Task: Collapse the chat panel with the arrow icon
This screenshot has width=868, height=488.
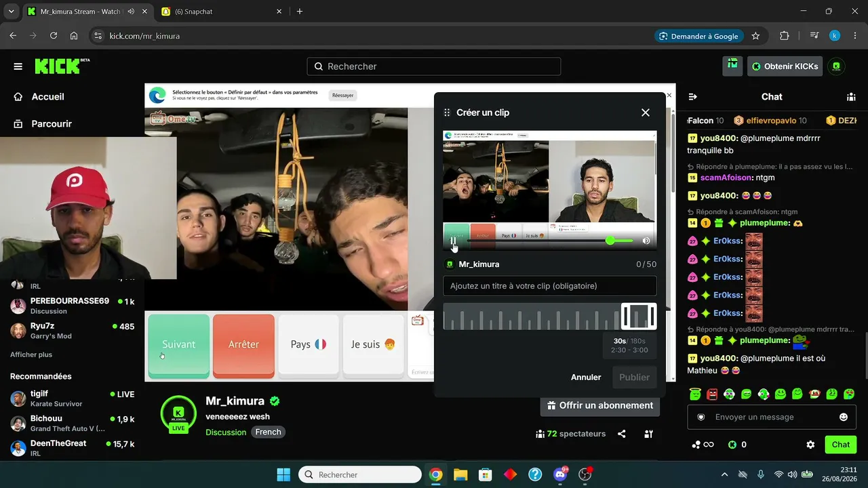Action: pos(693,97)
